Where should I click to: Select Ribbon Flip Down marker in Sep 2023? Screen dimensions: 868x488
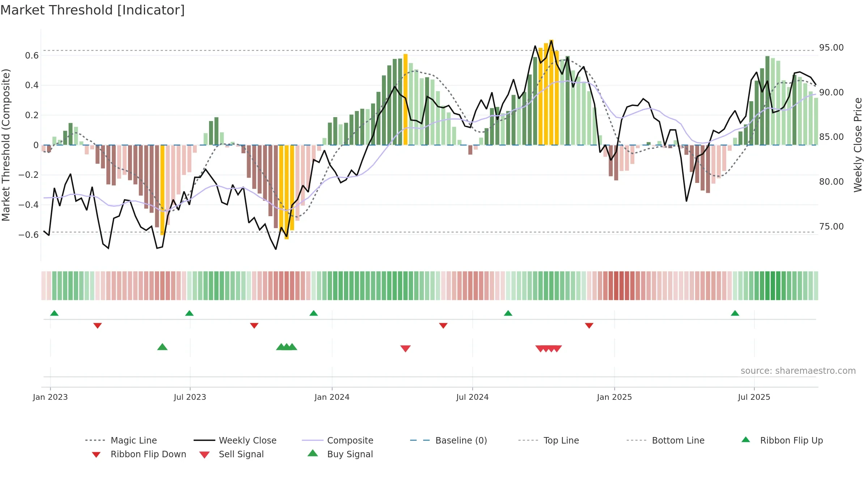point(254,326)
